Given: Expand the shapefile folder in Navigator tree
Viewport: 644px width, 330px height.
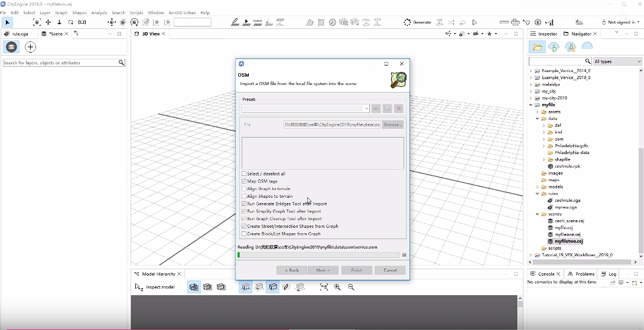Looking at the screenshot, I should pyautogui.click(x=544, y=159).
